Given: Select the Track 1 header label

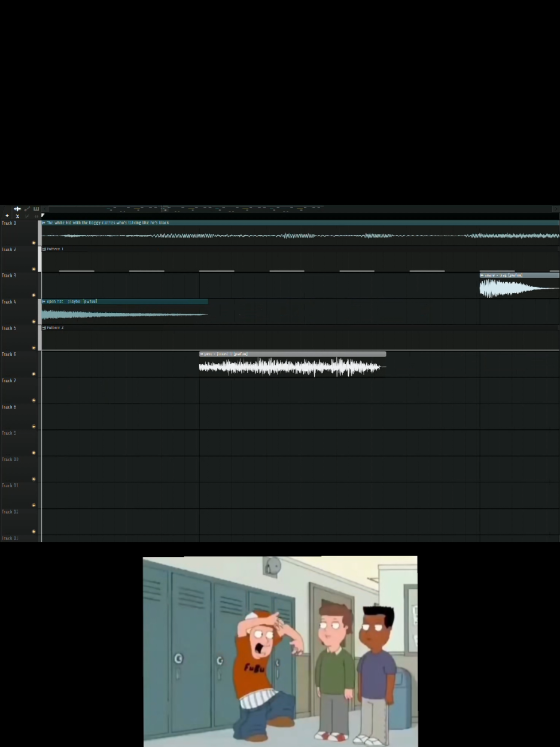Looking at the screenshot, I should point(9,223).
